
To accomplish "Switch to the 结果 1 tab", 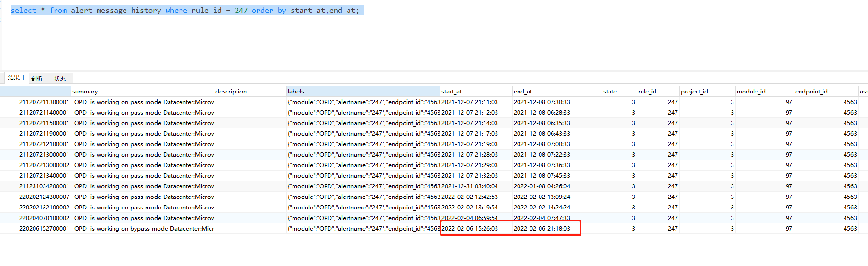I will pos(16,78).
